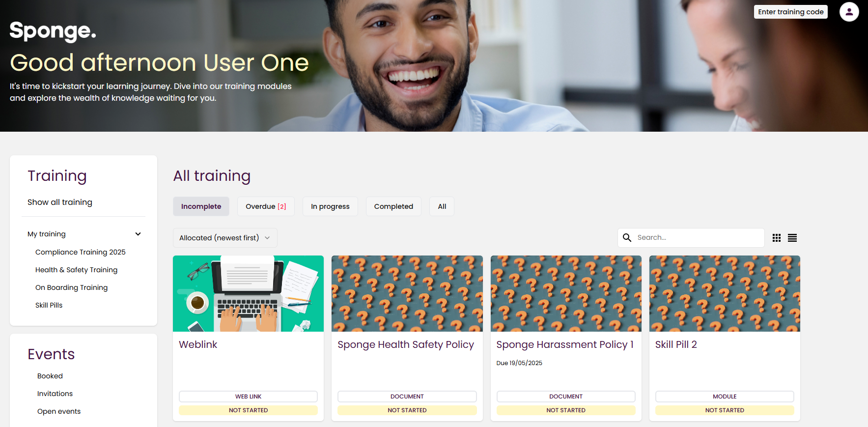Switch to grid view layout
The image size is (868, 427).
pos(777,238)
